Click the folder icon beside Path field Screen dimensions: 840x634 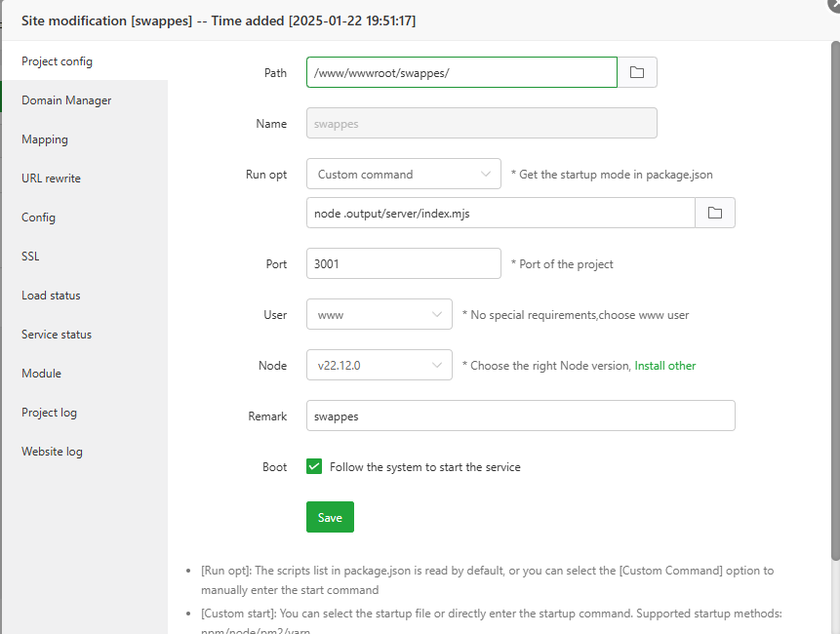click(x=637, y=72)
